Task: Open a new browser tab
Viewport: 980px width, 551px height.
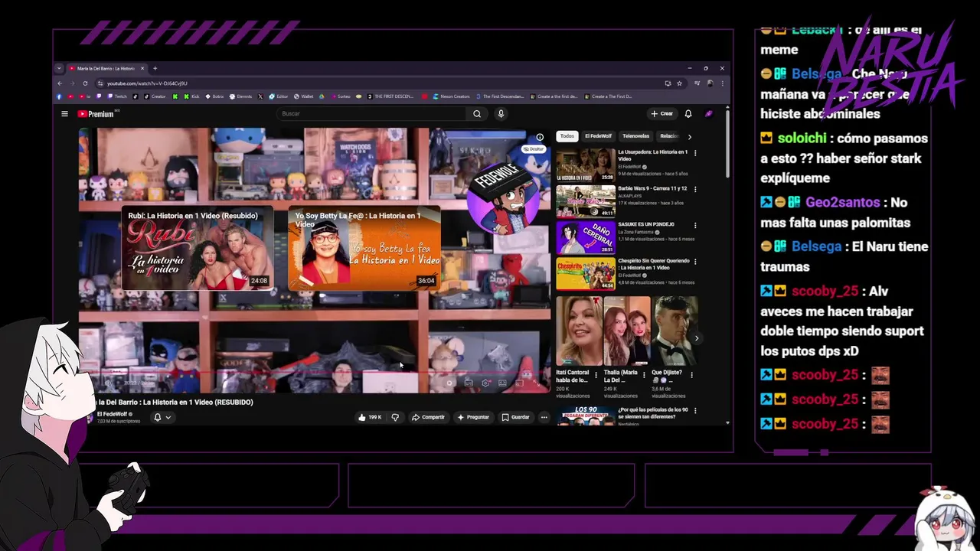Action: point(155,68)
